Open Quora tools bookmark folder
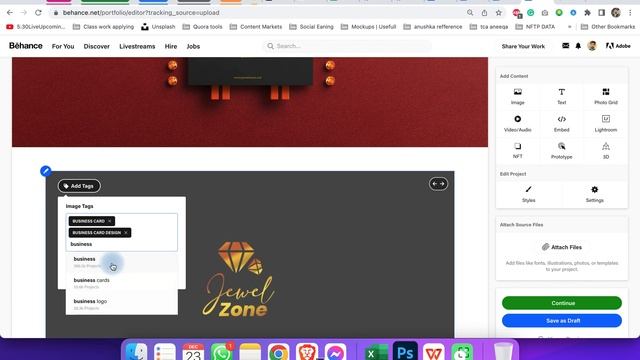 [x=202, y=27]
